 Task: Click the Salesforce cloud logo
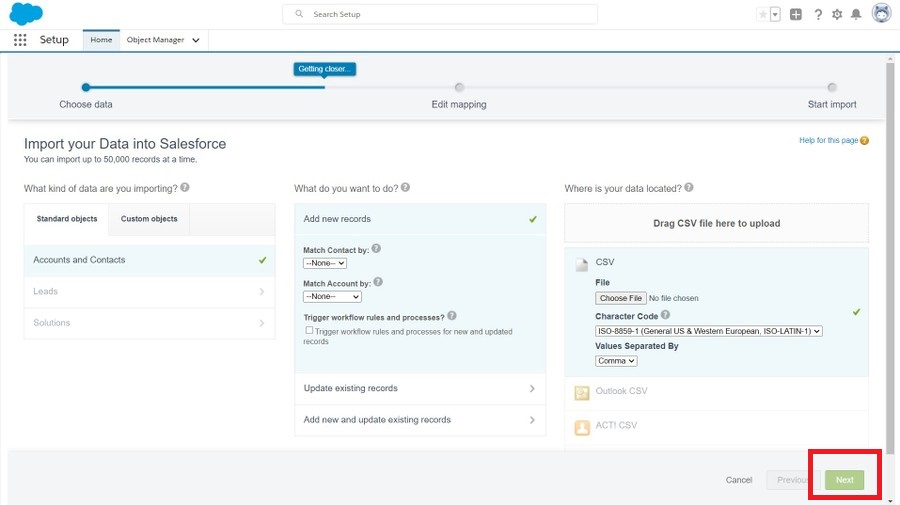(26, 14)
